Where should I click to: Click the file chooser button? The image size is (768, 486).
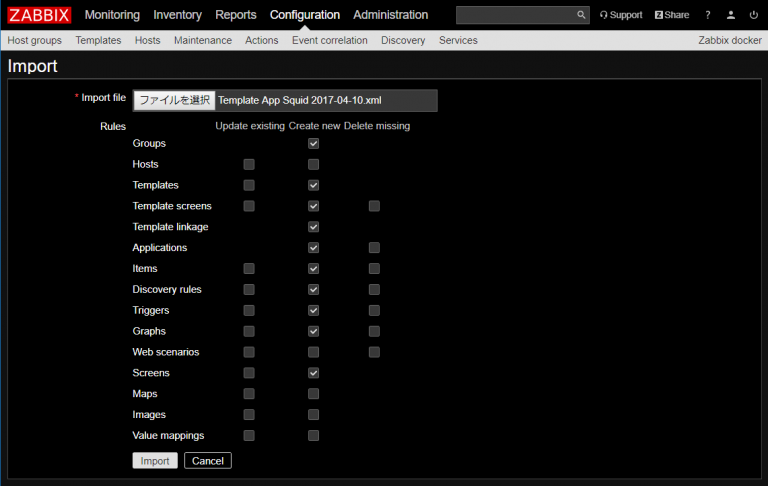pos(174,100)
